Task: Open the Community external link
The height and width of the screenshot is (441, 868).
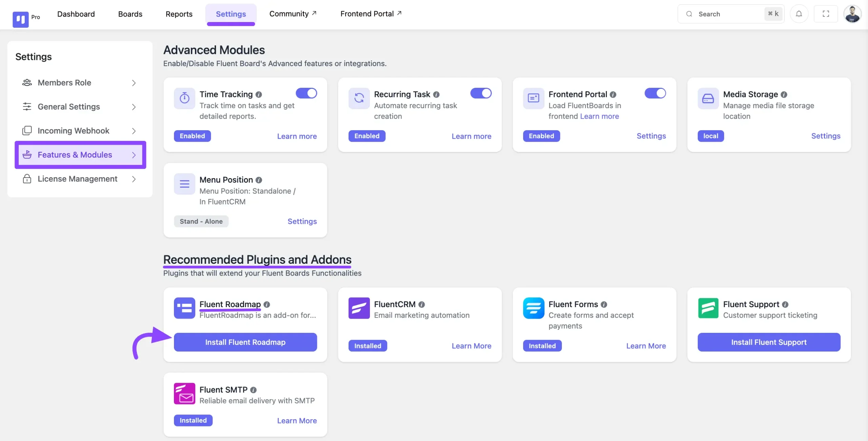Action: tap(293, 14)
